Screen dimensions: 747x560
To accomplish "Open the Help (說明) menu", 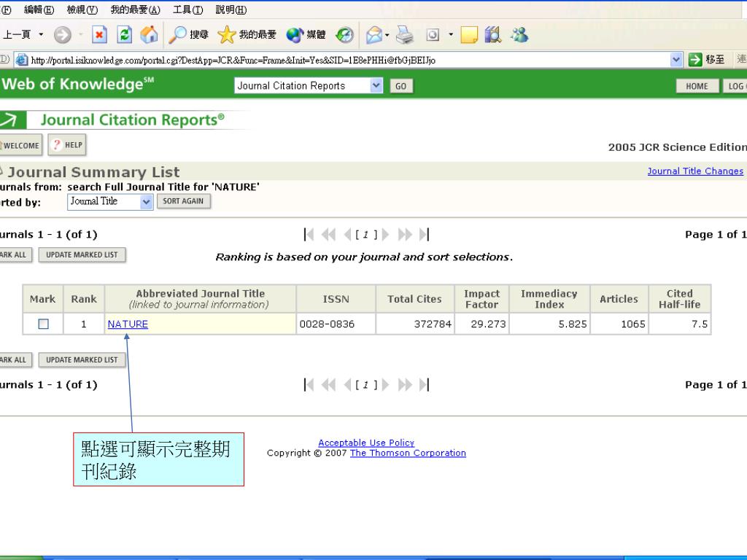I will [x=231, y=9].
